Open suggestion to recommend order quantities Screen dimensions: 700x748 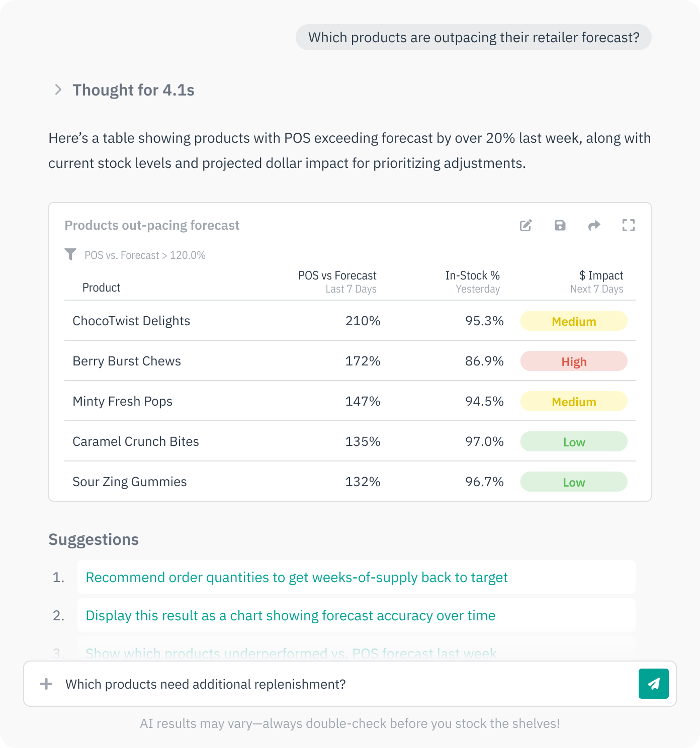click(297, 577)
